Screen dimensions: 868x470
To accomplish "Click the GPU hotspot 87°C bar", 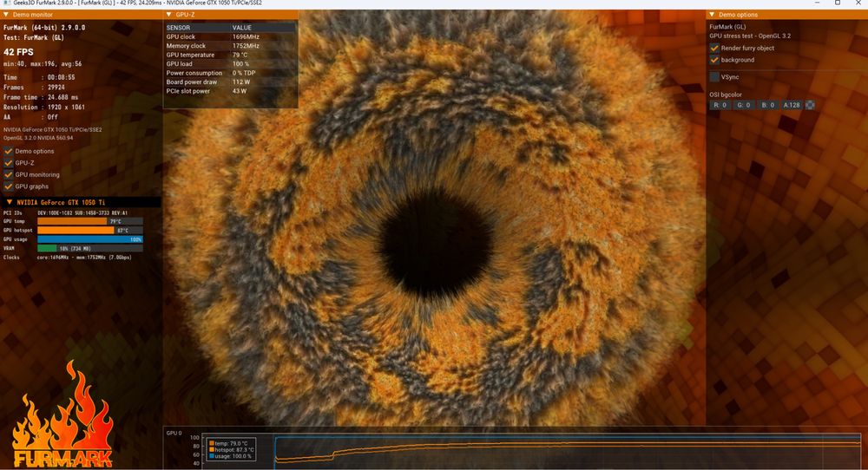I will [90, 230].
